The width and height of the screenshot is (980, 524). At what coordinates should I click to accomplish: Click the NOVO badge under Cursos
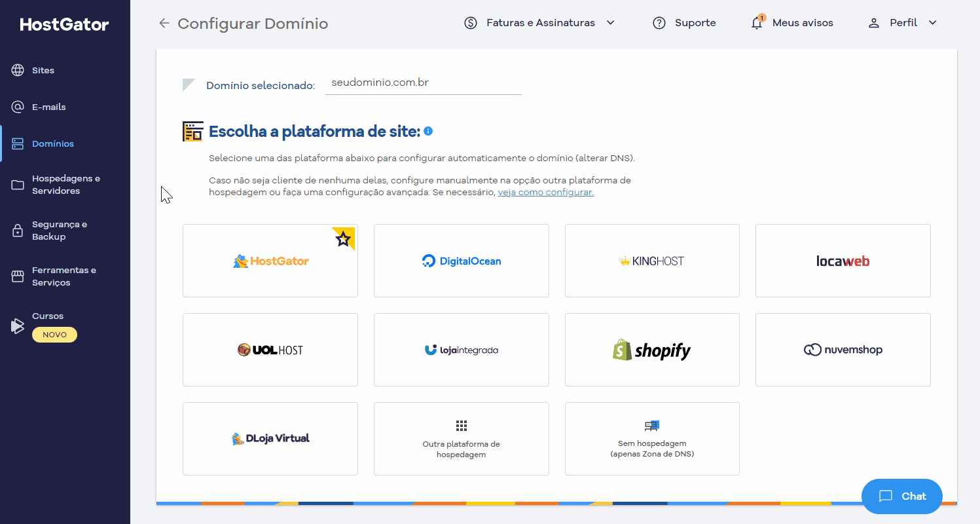pos(54,335)
